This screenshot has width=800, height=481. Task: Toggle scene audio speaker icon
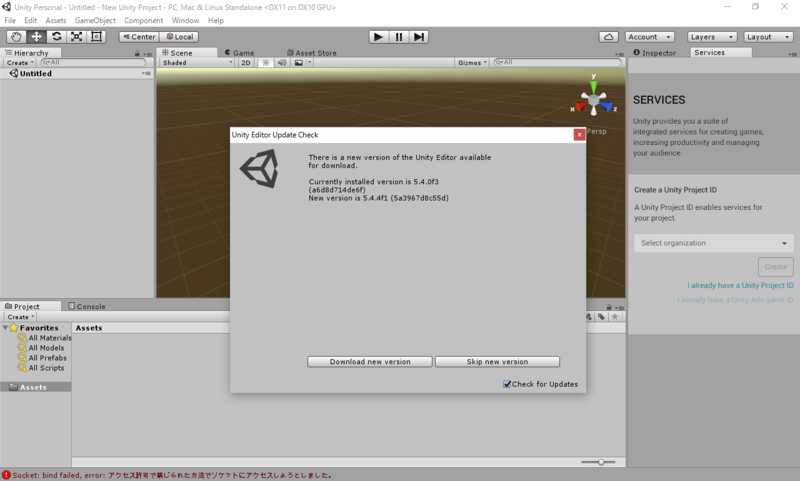[x=282, y=62]
